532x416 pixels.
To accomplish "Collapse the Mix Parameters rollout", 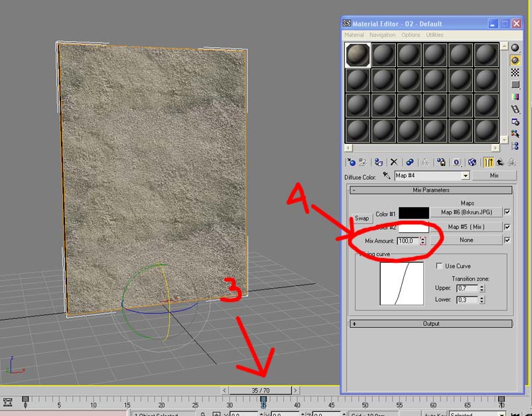I will (431, 190).
